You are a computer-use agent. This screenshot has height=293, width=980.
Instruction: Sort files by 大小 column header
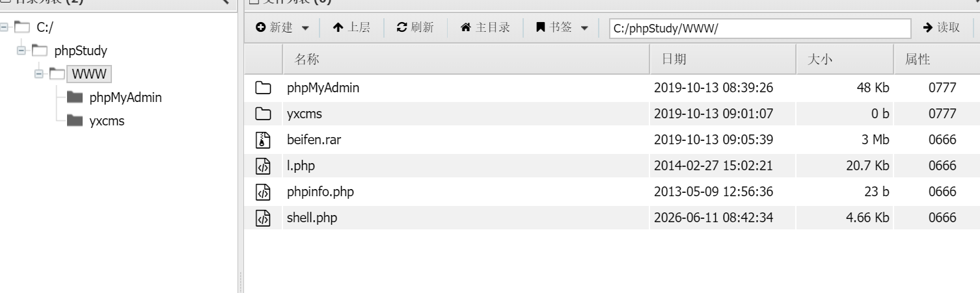[845, 60]
